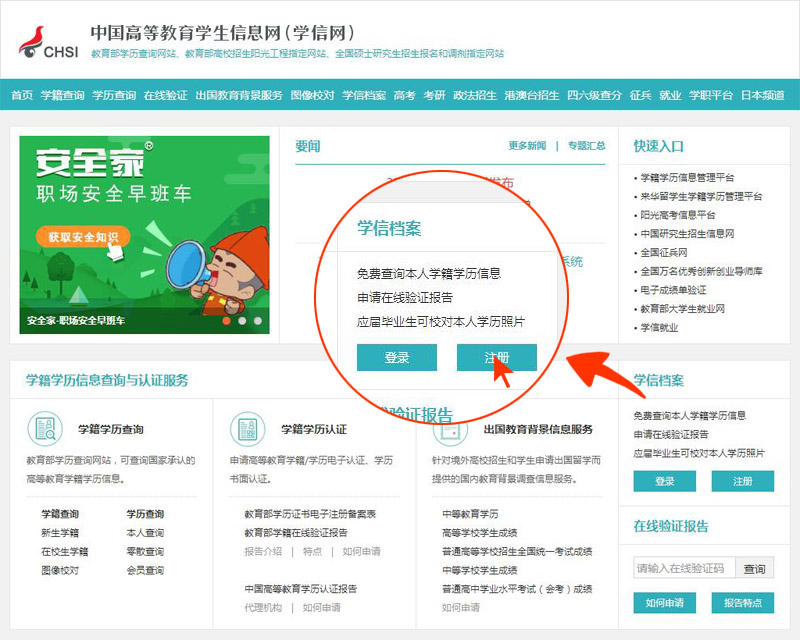Image resolution: width=800 pixels, height=640 pixels.
Task: Go to 首页 in the navigation bar
Action: click(22, 95)
